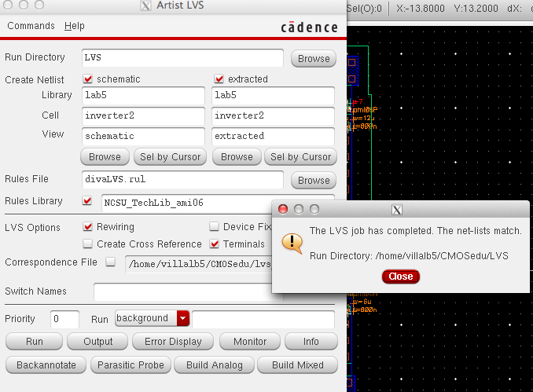Click the Y:13.2000 coordinate readout
Image resolution: width=533 pixels, height=392 pixels.
476,8
